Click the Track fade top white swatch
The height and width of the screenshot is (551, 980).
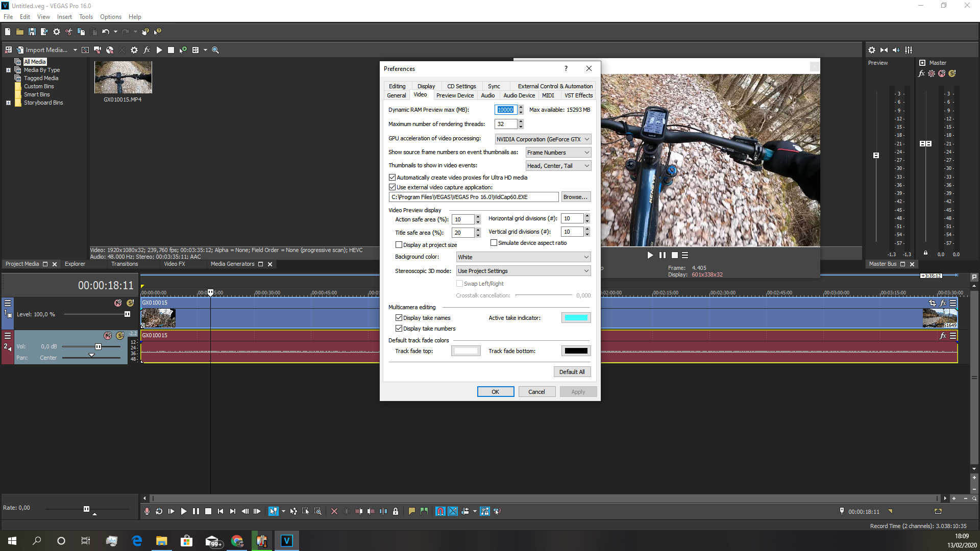(x=465, y=351)
